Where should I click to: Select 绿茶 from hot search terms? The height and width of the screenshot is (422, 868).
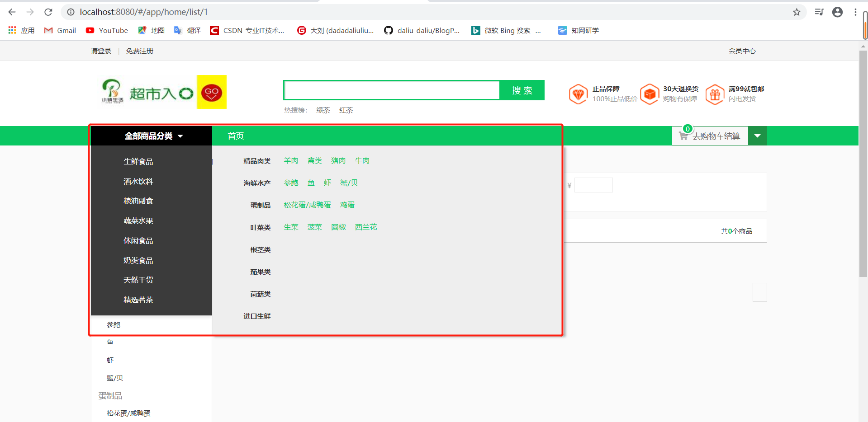(323, 110)
